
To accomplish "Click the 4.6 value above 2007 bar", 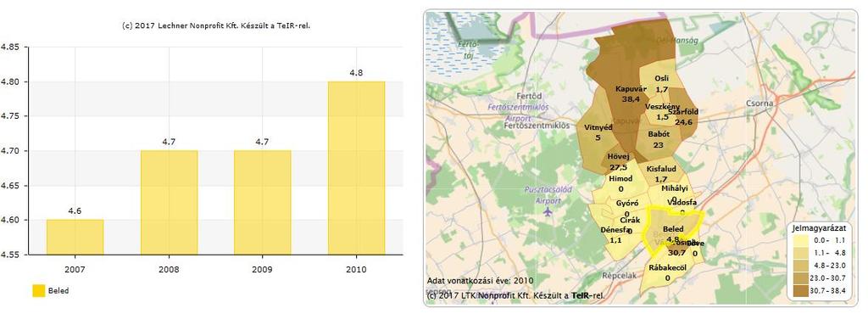I will pos(75,210).
